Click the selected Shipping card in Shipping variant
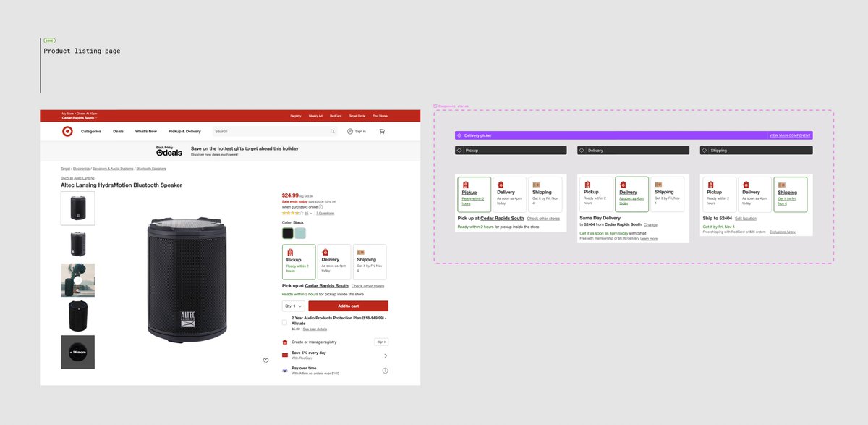868x425 pixels. click(x=791, y=194)
